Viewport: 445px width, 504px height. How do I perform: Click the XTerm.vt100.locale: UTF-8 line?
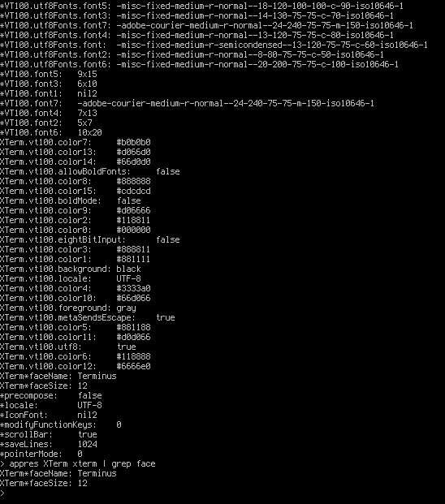coord(71,278)
